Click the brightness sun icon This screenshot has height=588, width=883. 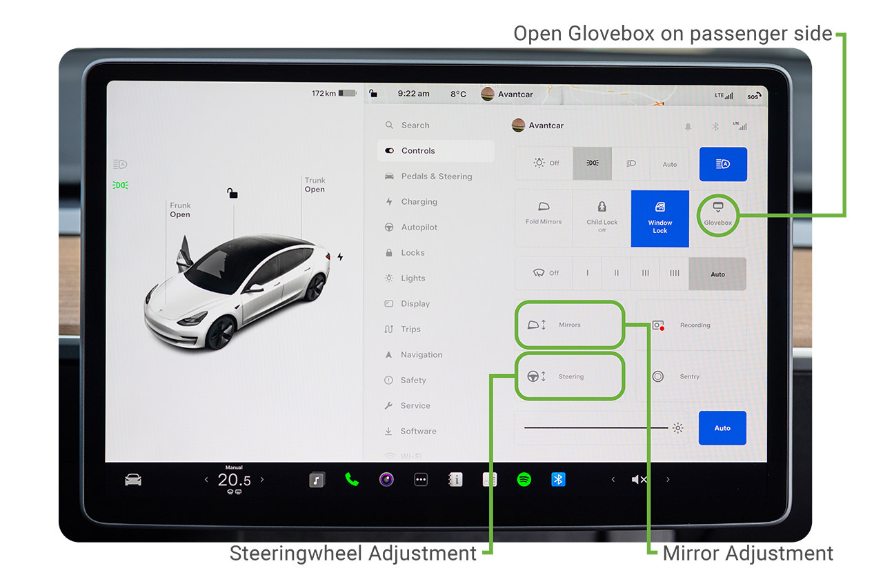click(x=678, y=428)
